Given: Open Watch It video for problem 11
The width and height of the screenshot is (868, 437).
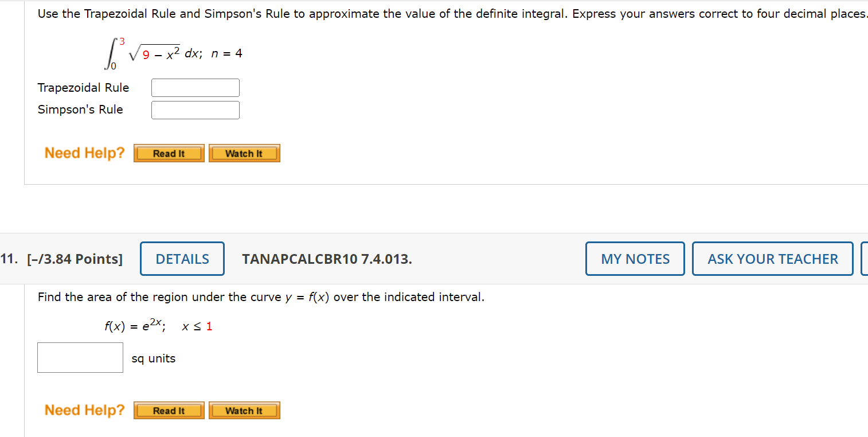Looking at the screenshot, I should click(x=244, y=410).
